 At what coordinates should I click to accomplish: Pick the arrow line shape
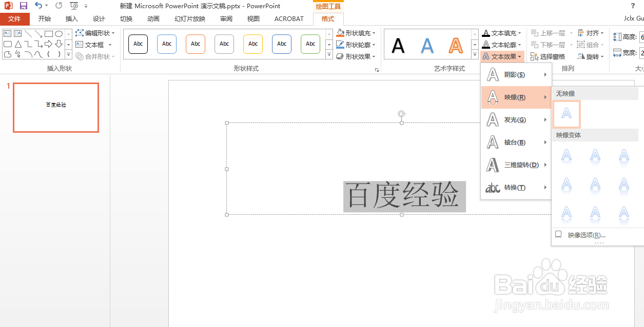(x=38, y=34)
